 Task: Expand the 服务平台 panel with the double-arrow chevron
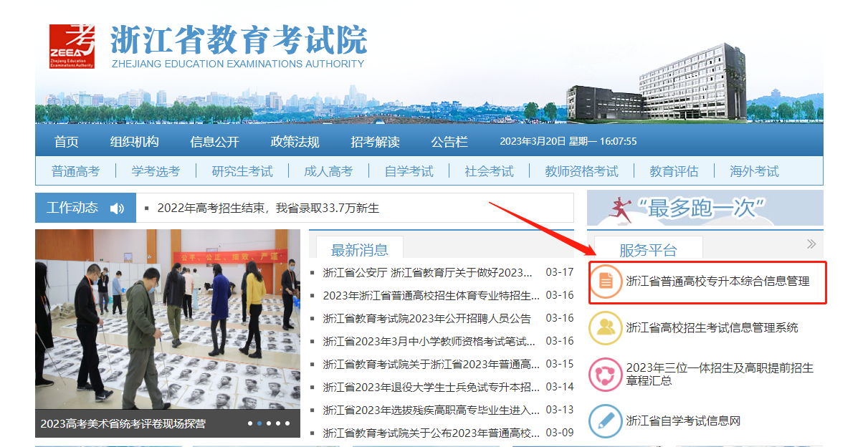(810, 244)
